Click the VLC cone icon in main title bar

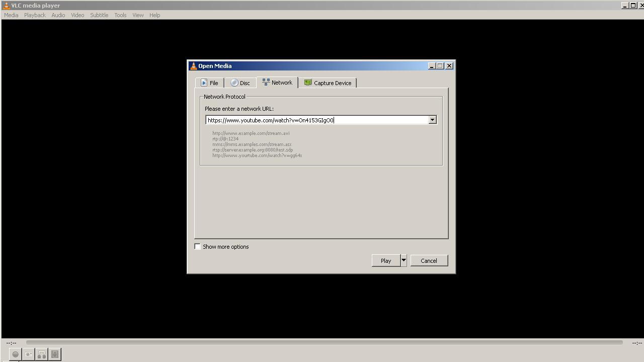pyautogui.click(x=6, y=6)
